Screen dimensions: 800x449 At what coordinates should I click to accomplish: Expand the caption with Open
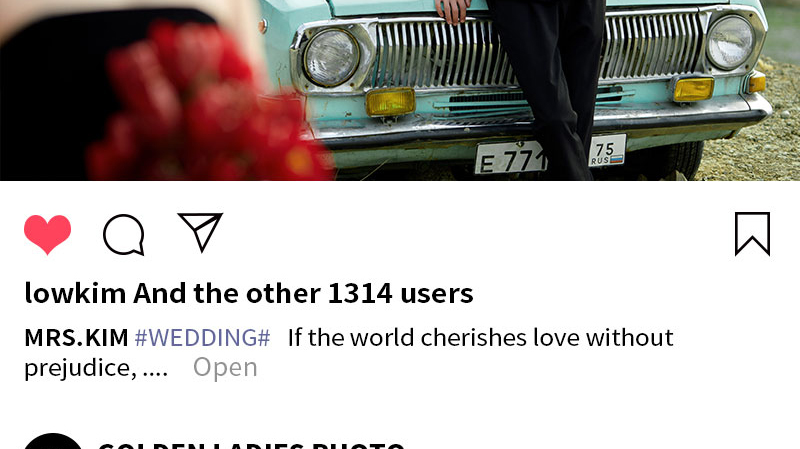(225, 367)
